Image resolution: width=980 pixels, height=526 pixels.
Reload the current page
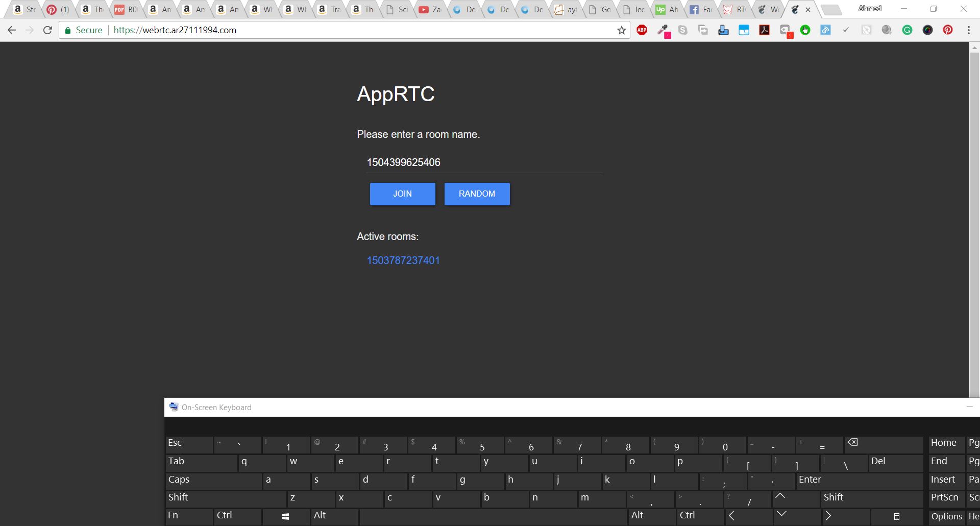point(47,30)
